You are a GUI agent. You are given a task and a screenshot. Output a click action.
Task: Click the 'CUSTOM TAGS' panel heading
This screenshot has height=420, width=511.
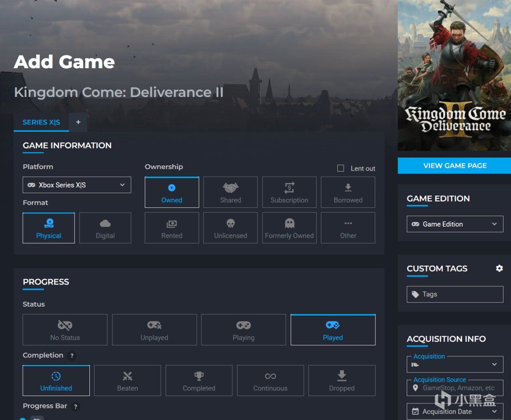437,269
